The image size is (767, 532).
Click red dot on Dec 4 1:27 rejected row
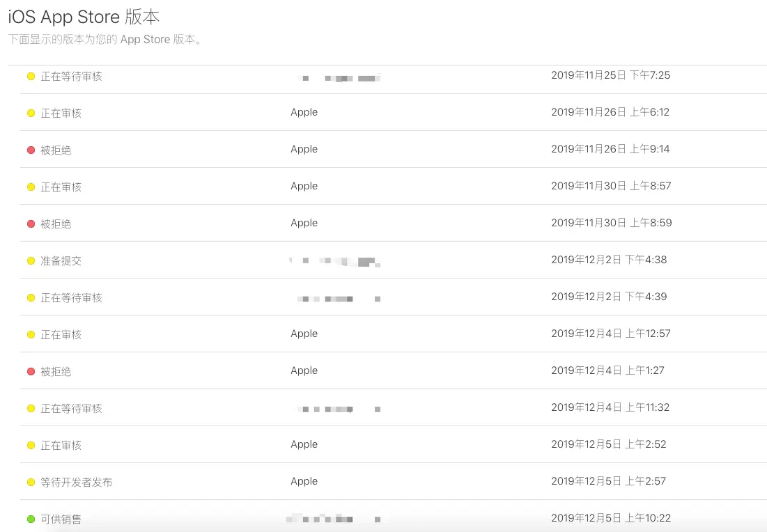coord(31,372)
